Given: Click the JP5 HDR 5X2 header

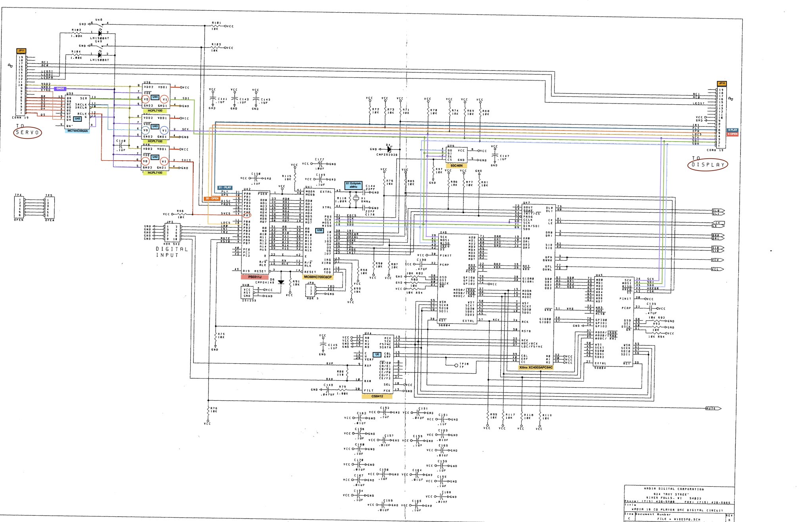Looking at the screenshot, I should coord(172,233).
